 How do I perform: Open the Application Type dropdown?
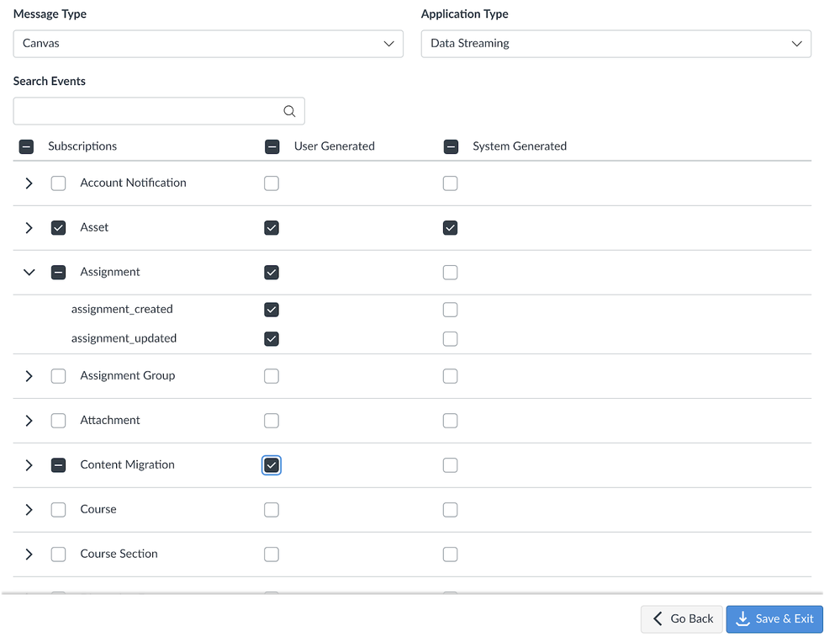point(615,43)
